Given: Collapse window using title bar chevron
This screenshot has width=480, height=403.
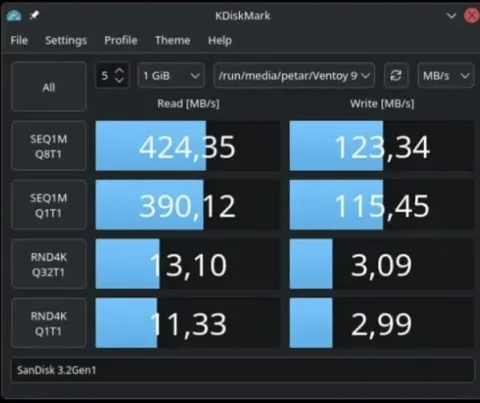Looking at the screenshot, I should [x=451, y=16].
